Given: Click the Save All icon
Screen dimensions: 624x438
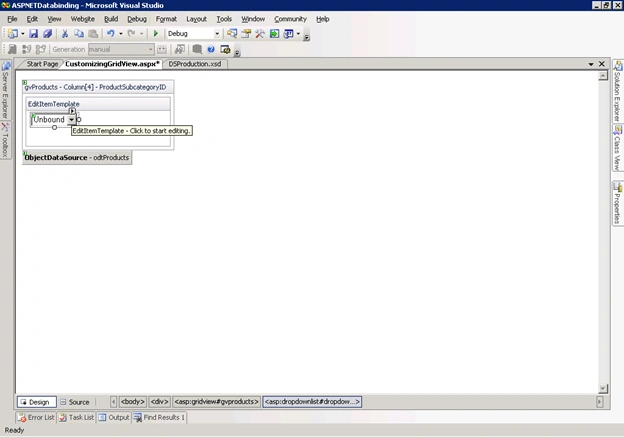Looking at the screenshot, I should pyautogui.click(x=47, y=34).
